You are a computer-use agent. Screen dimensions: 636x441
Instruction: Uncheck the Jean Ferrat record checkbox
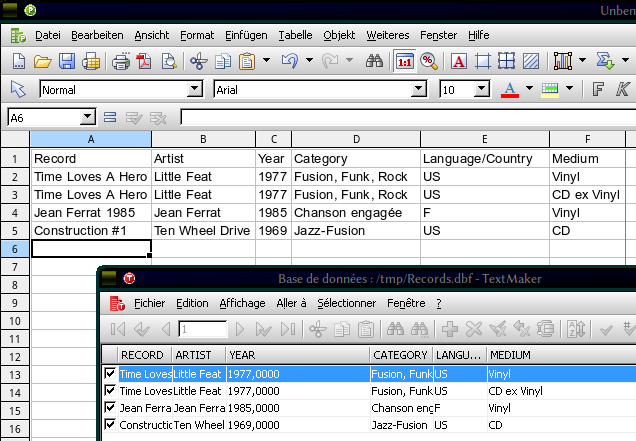coord(110,408)
